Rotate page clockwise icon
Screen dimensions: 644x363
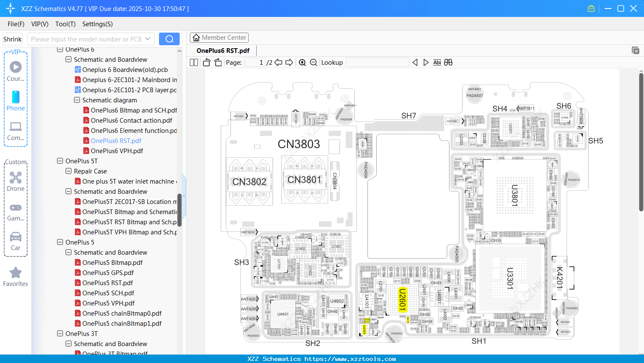tap(218, 63)
